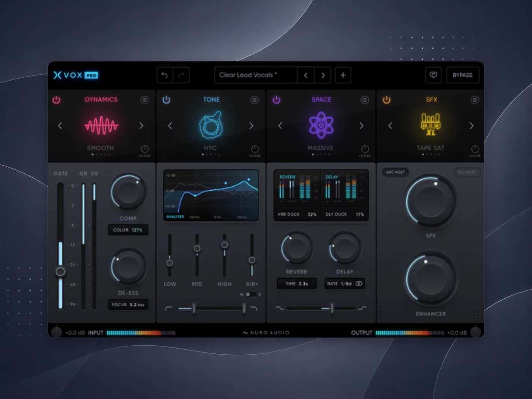Screen dimensions: 532x399
Task: Click the MID band slider handle
Action: coord(197,249)
